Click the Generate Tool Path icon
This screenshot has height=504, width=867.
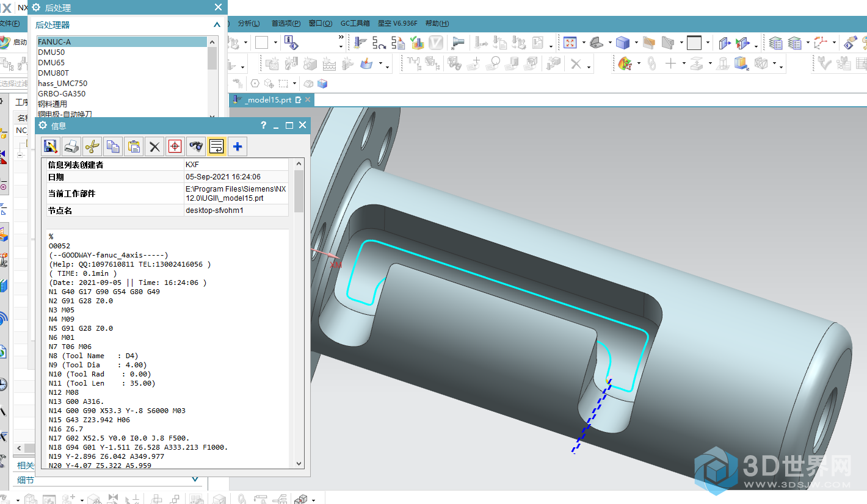coord(360,43)
